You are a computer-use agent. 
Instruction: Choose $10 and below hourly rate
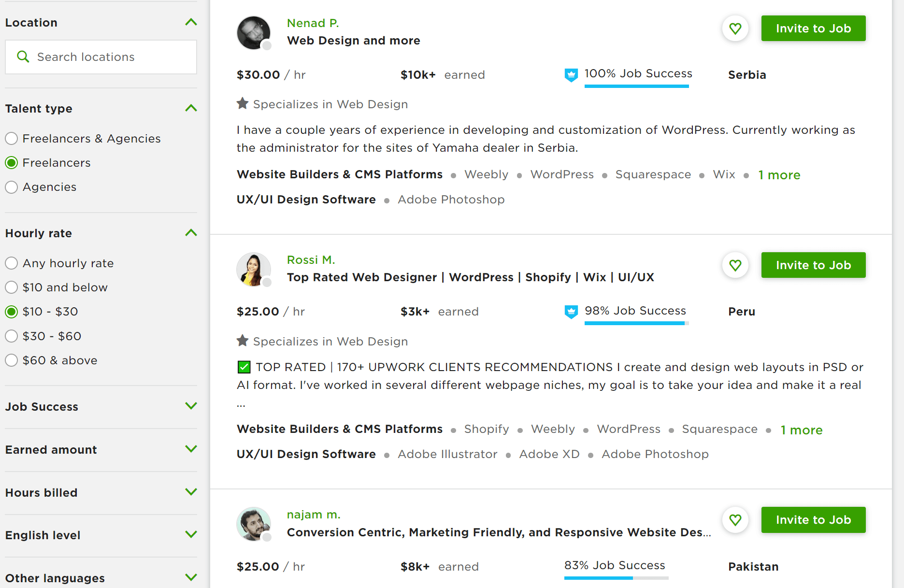click(12, 287)
